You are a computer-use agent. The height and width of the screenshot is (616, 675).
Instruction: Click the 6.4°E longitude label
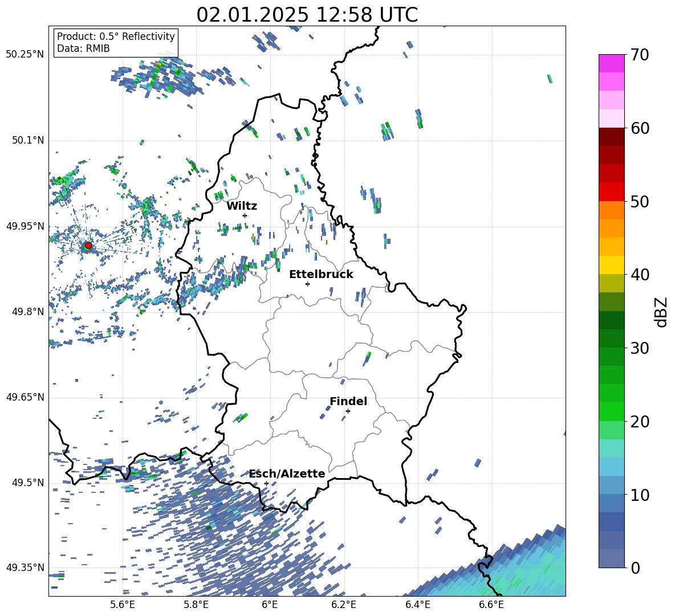(x=417, y=605)
